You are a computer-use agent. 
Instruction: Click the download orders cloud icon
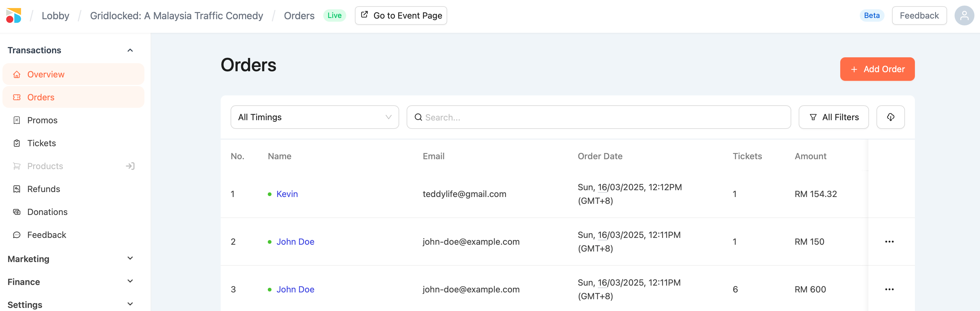(890, 117)
